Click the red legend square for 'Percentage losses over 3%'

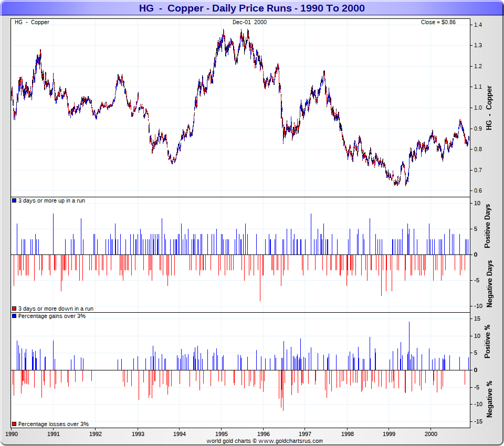coord(14,424)
